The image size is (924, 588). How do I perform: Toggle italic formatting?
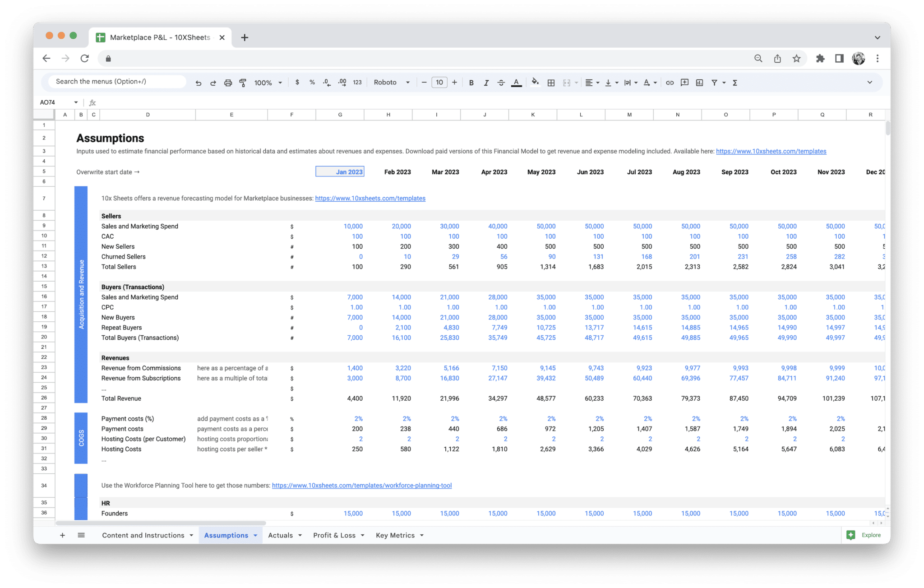[486, 82]
